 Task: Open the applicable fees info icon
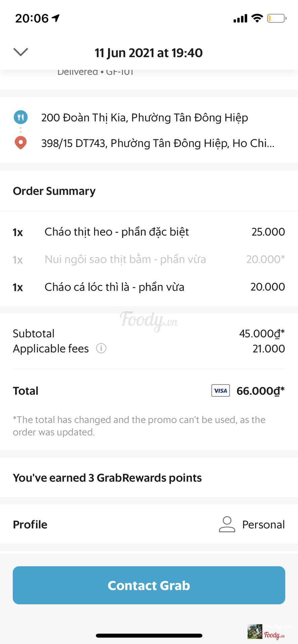pyautogui.click(x=101, y=348)
